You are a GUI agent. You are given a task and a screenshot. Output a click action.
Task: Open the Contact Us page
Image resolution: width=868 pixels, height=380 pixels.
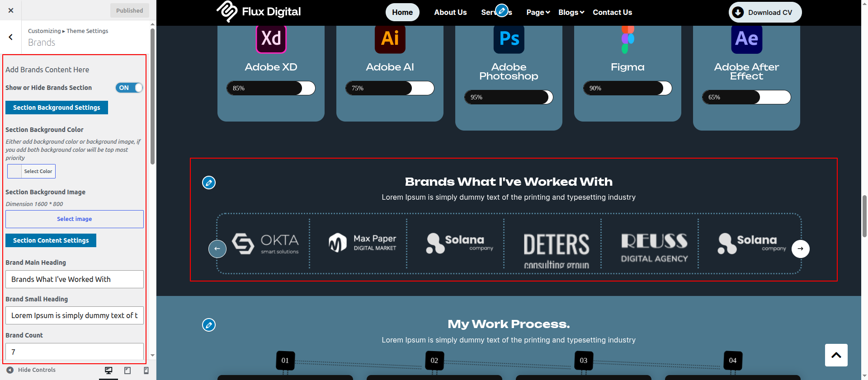coord(613,12)
